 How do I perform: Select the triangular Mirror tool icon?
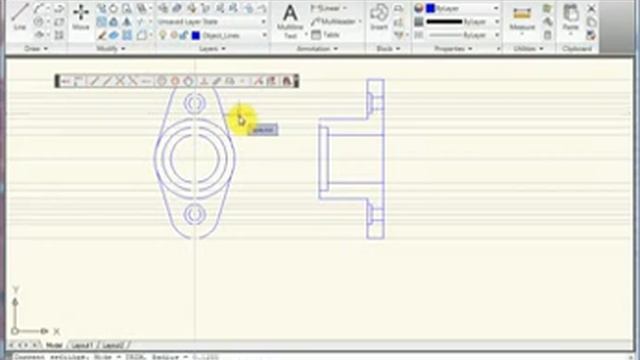pos(127,22)
